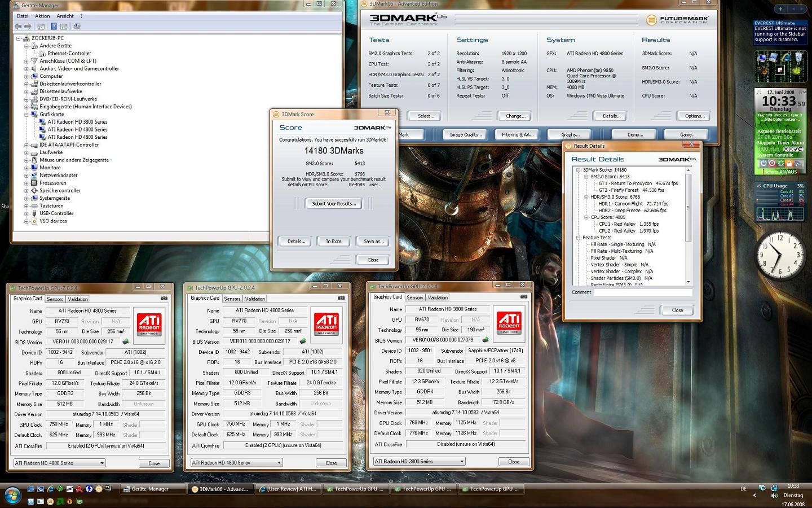The height and width of the screenshot is (508, 812).
Task: Click the volume speaker icon in system tray
Action: coord(774,496)
